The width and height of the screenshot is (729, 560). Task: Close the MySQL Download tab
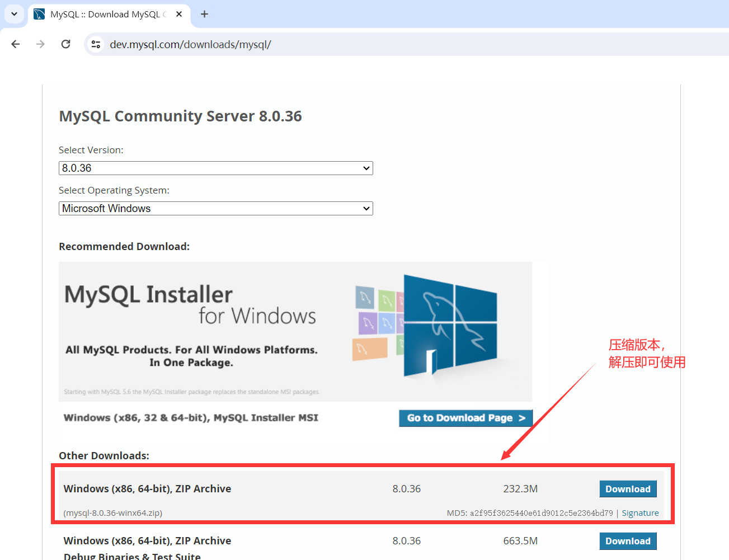click(179, 14)
